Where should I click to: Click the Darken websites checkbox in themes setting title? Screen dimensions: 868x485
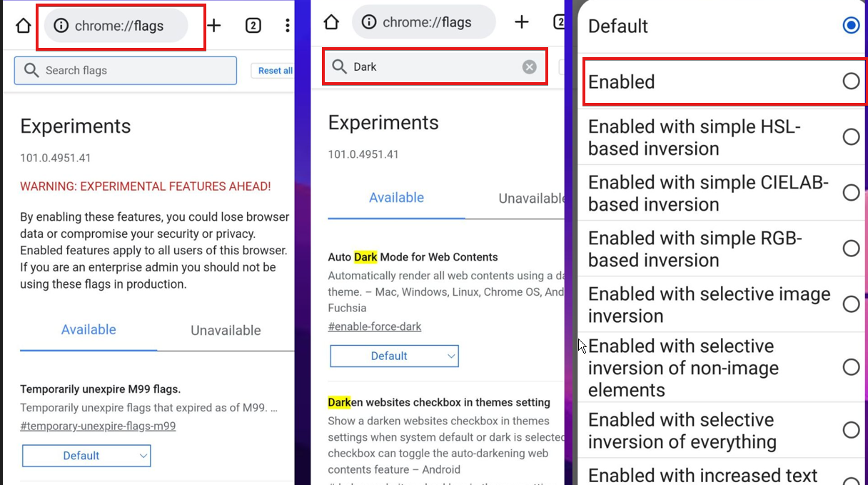[439, 402]
